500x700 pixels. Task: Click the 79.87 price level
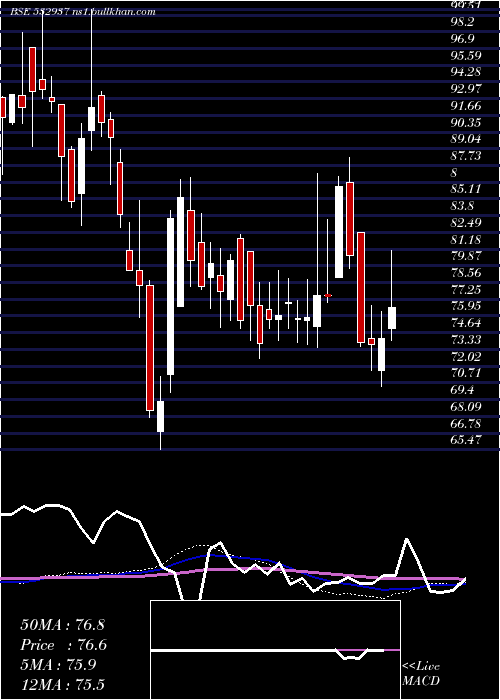pos(467,256)
